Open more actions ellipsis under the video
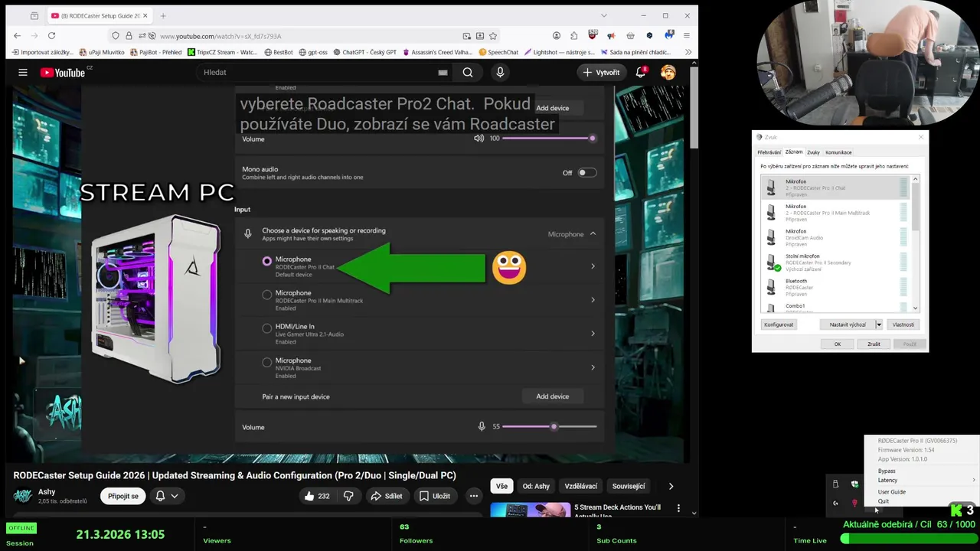The height and width of the screenshot is (551, 980). (x=474, y=496)
